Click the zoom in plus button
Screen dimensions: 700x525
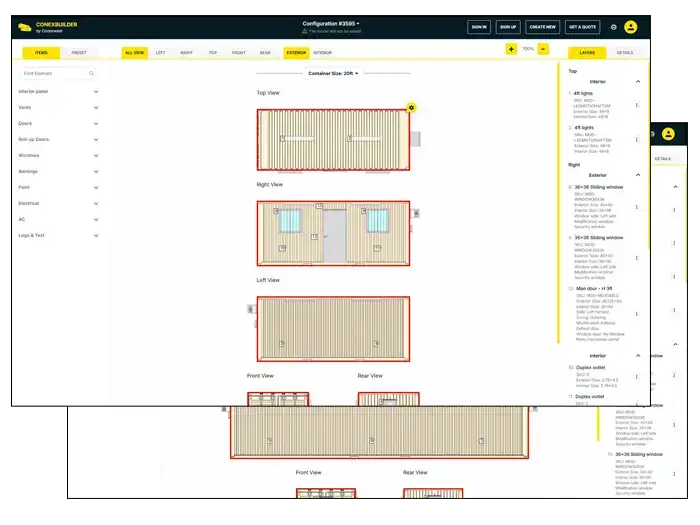click(511, 48)
